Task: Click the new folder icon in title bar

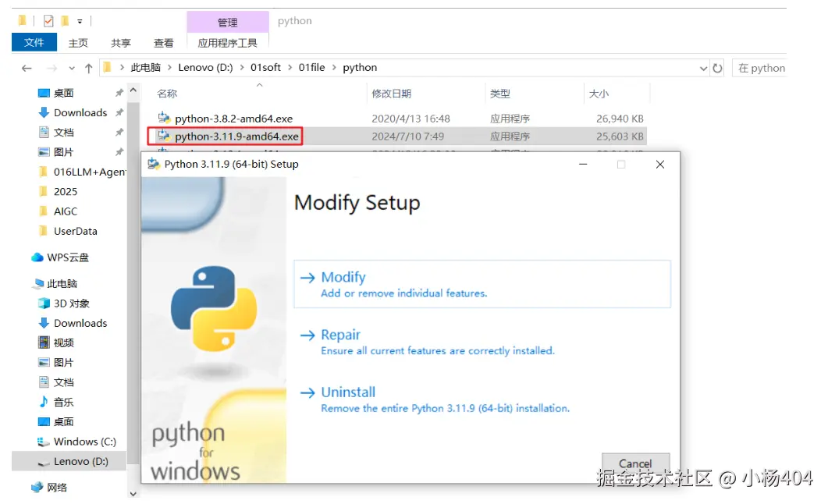Action: 65,21
